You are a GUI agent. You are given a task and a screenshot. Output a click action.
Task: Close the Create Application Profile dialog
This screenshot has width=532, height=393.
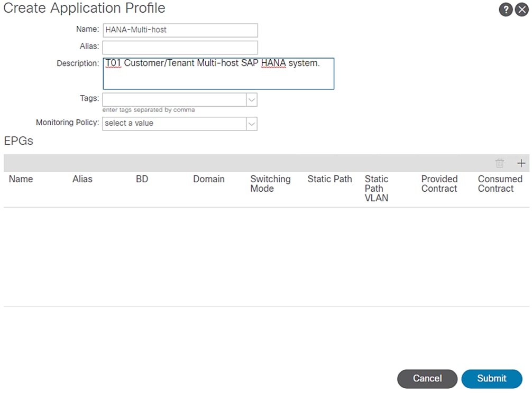521,10
